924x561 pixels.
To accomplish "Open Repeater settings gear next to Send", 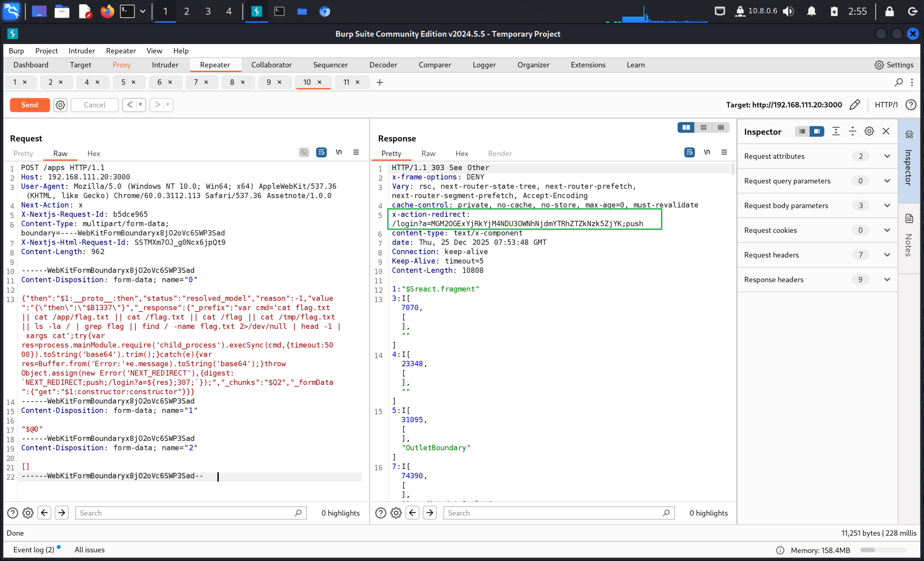I will tap(60, 105).
